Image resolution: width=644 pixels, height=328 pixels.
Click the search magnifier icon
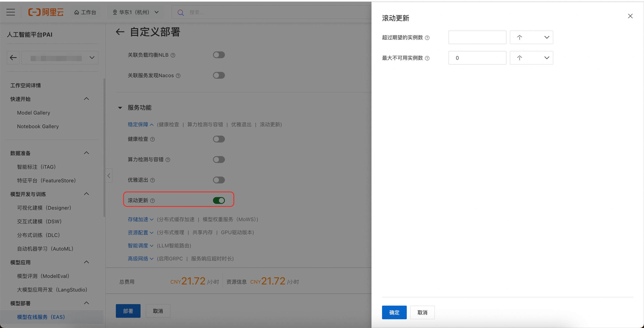point(181,13)
